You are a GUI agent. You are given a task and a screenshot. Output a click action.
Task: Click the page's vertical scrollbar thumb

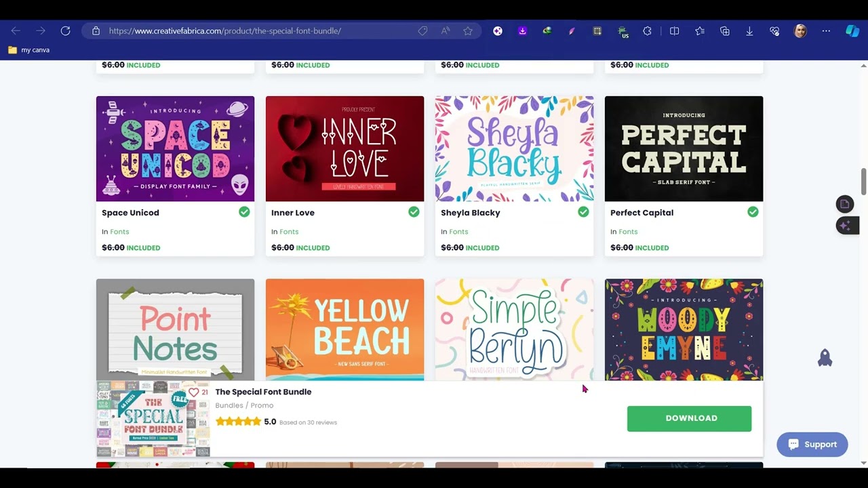click(x=863, y=180)
